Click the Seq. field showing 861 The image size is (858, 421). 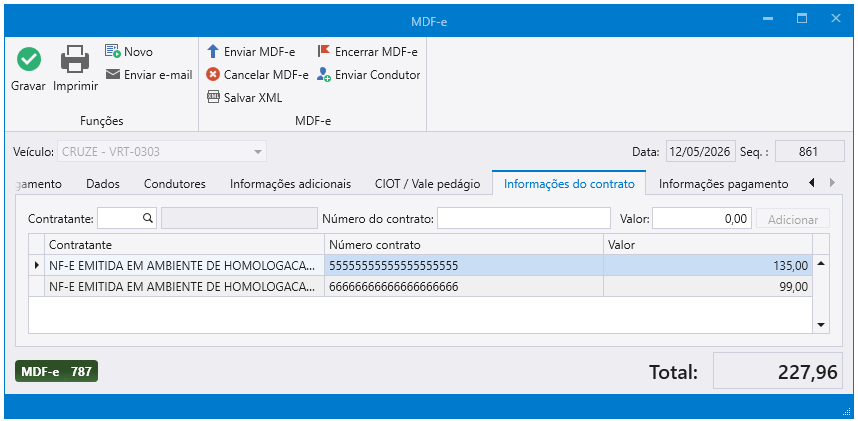810,152
